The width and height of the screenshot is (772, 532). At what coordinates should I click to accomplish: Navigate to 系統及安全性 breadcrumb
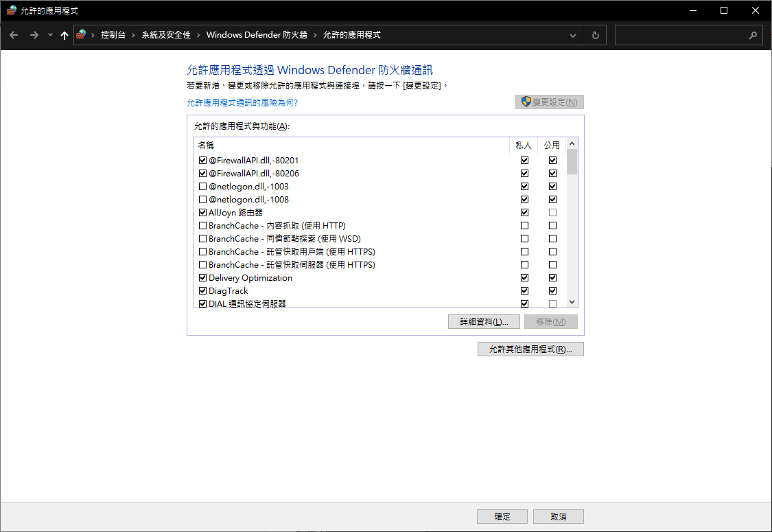click(166, 35)
